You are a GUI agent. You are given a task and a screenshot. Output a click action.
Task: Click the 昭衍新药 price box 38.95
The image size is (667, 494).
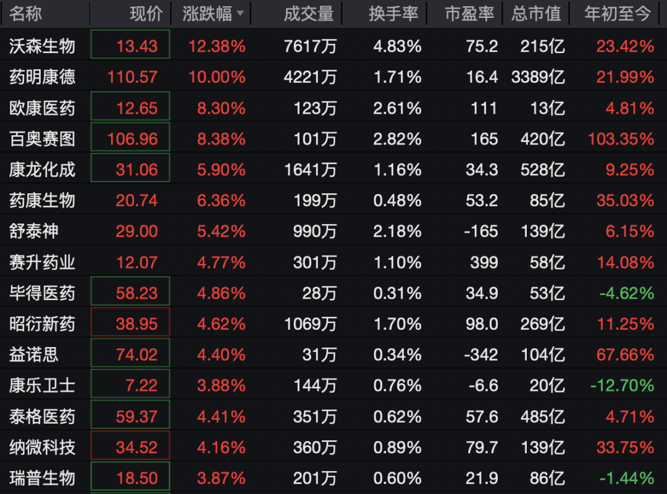pos(130,324)
